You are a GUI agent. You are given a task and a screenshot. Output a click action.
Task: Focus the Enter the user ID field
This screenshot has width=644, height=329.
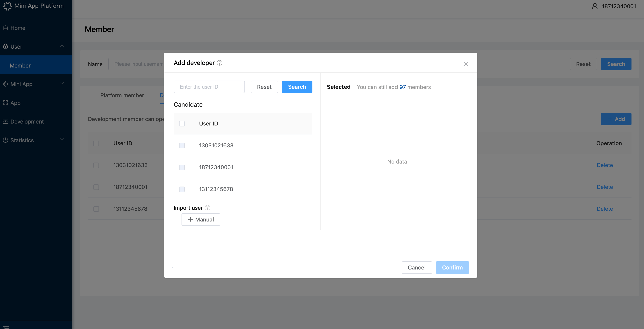coord(209,87)
